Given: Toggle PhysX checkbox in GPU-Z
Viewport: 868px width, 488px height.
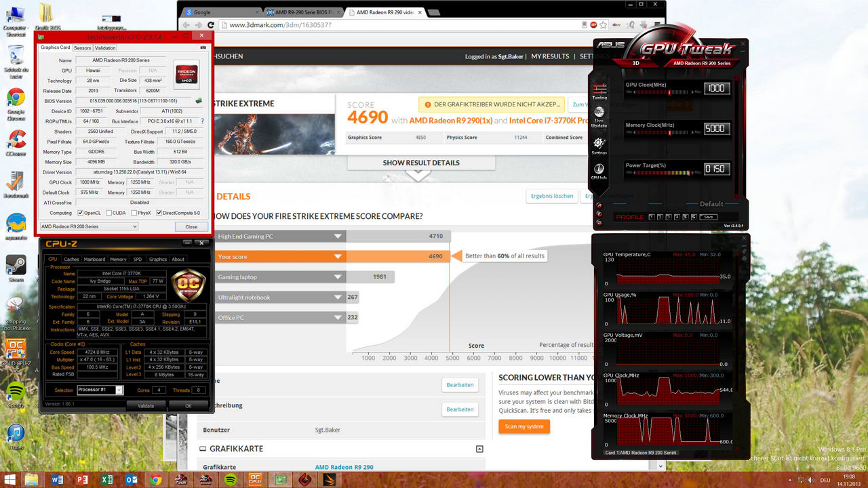Looking at the screenshot, I should [133, 213].
